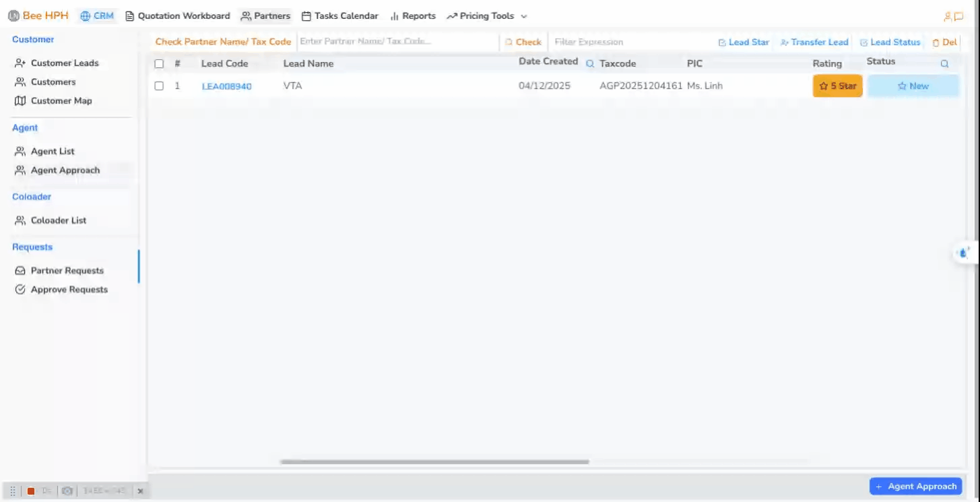Screen dimensions: 980x502
Task: Click the horizontal scrollbar under the table
Action: coord(434,462)
